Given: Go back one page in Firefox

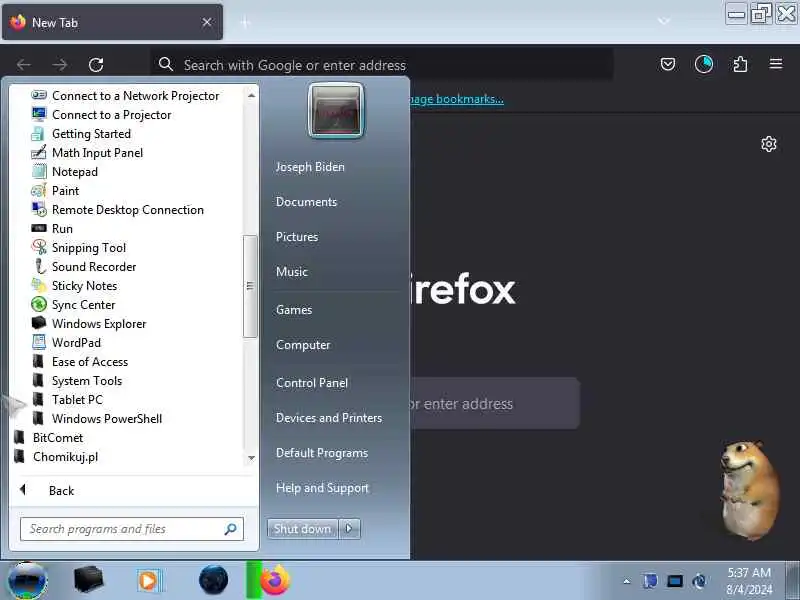Looking at the screenshot, I should tap(23, 65).
